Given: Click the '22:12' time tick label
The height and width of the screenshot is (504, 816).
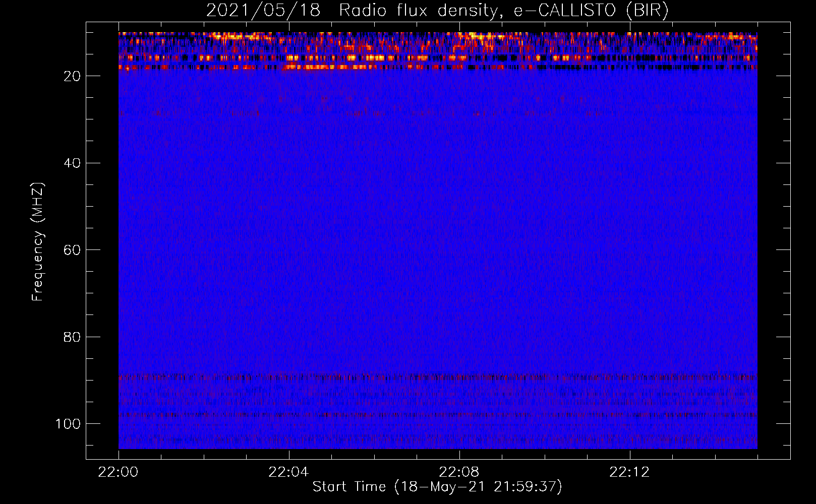Looking at the screenshot, I should [629, 472].
